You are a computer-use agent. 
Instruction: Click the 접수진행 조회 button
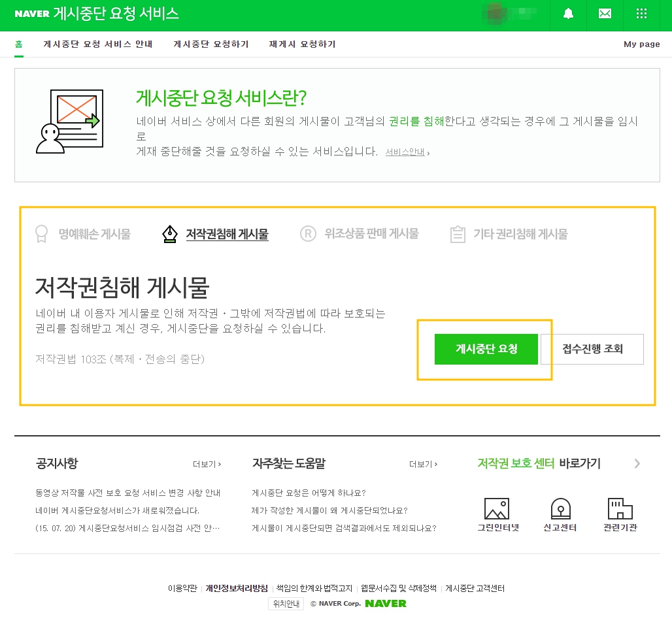[592, 349]
